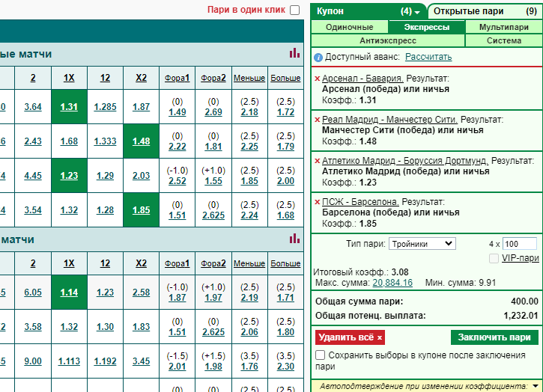Select odds 3.64 in column 2
543x392 pixels.
33,107
